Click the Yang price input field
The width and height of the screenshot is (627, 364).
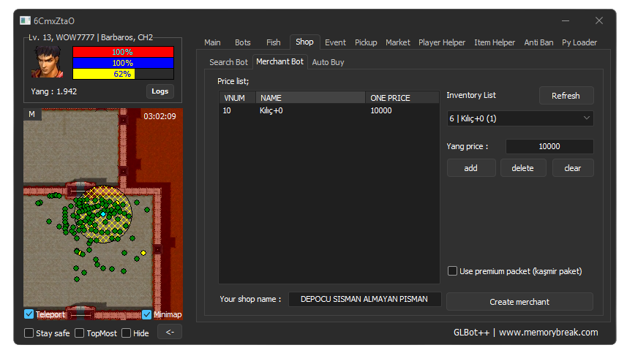[549, 146]
